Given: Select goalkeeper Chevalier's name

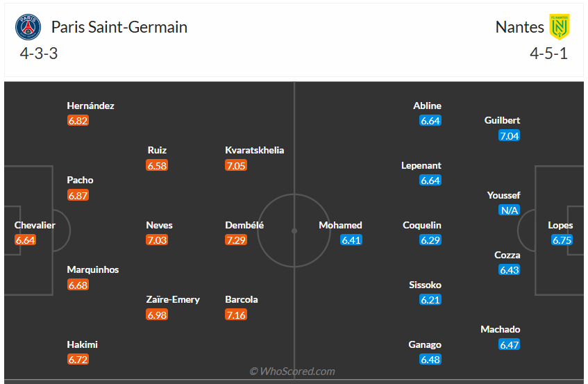Looking at the screenshot, I should coord(35,225).
